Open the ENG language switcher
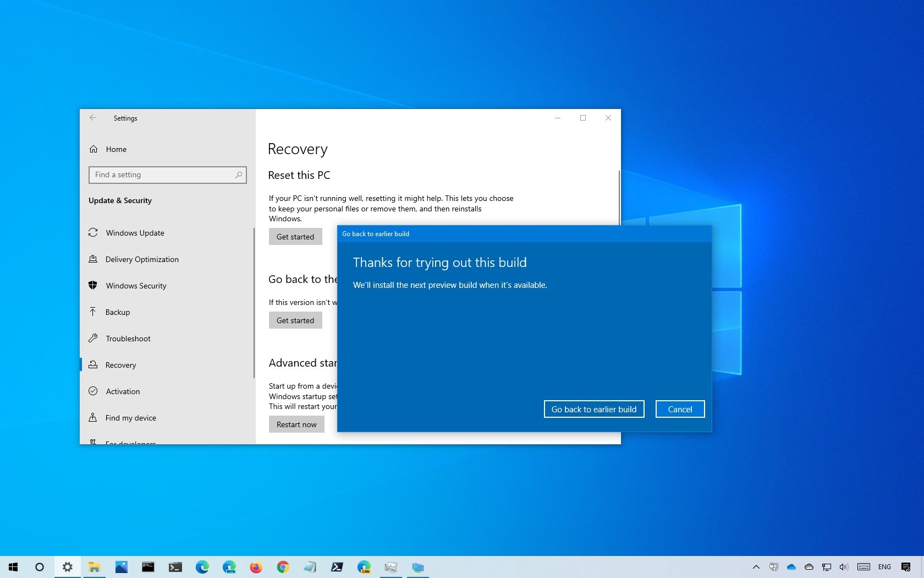This screenshot has height=578, width=924. point(884,567)
